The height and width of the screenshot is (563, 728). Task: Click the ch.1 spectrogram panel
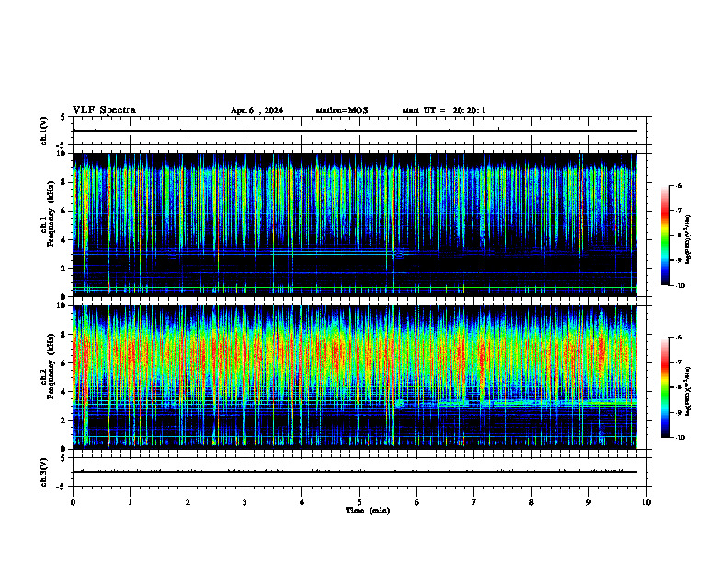355,224
